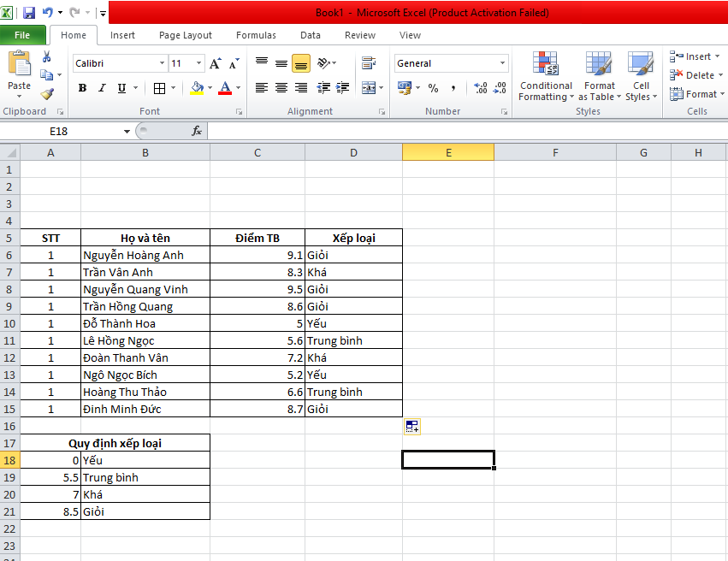
Task: Click the Delete cells button
Action: 696,75
